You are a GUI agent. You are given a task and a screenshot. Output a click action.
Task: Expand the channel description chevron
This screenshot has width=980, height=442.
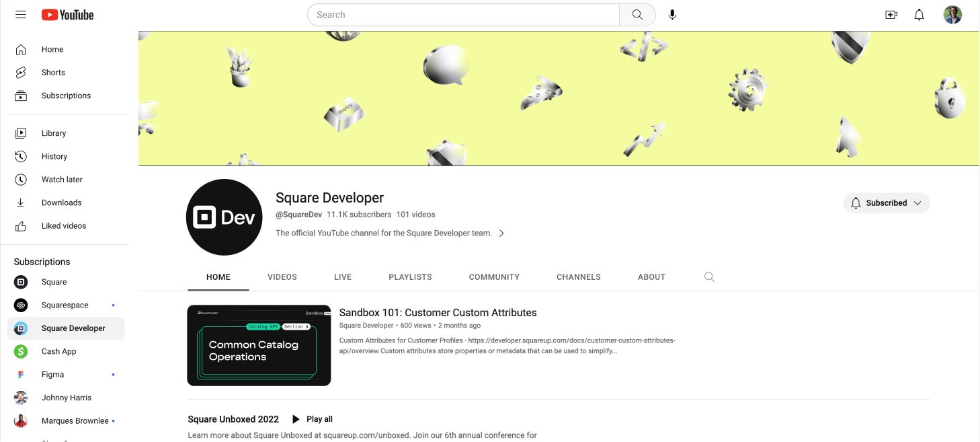[x=501, y=233]
